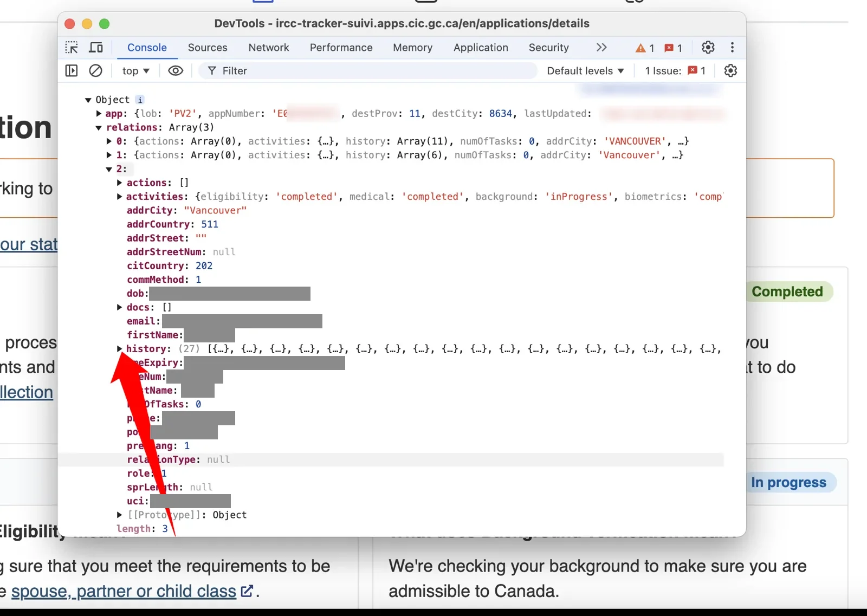Image resolution: width=867 pixels, height=616 pixels.
Task: Switch to the Network tab
Action: click(269, 48)
